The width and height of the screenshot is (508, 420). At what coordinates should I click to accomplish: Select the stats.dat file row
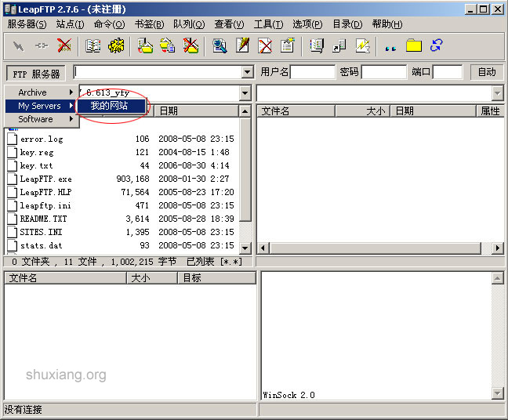coord(123,245)
